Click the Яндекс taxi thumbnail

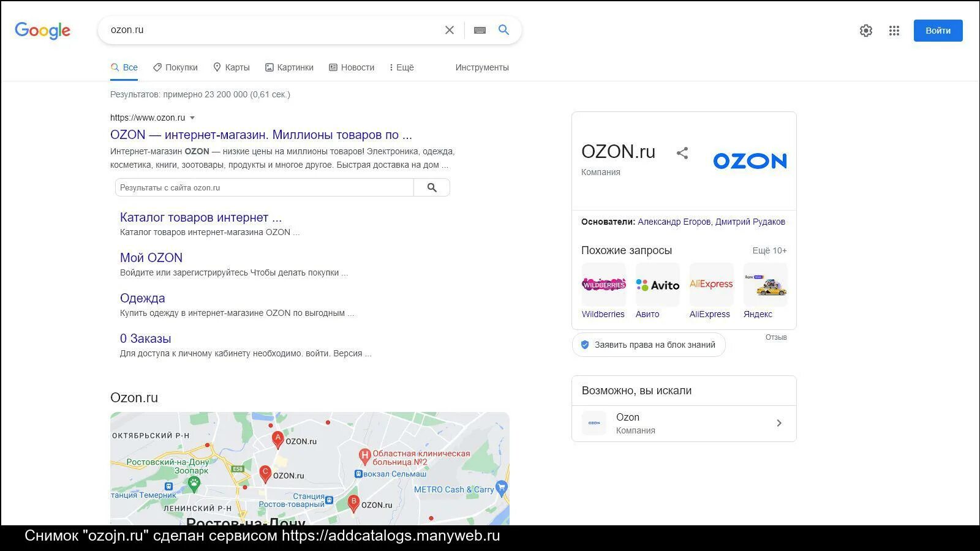coord(765,285)
